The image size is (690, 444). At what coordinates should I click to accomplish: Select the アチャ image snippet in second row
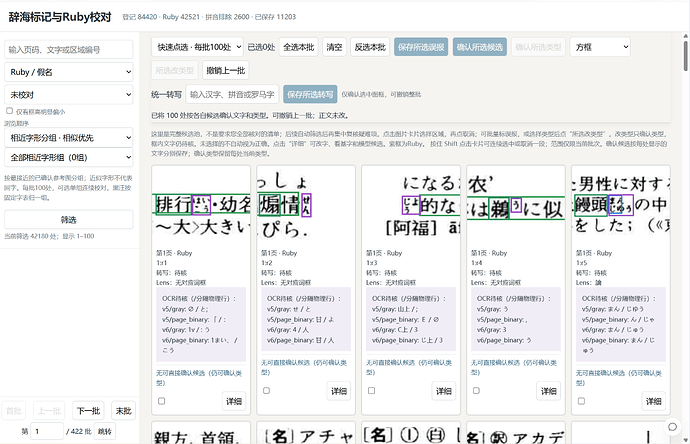(x=306, y=435)
